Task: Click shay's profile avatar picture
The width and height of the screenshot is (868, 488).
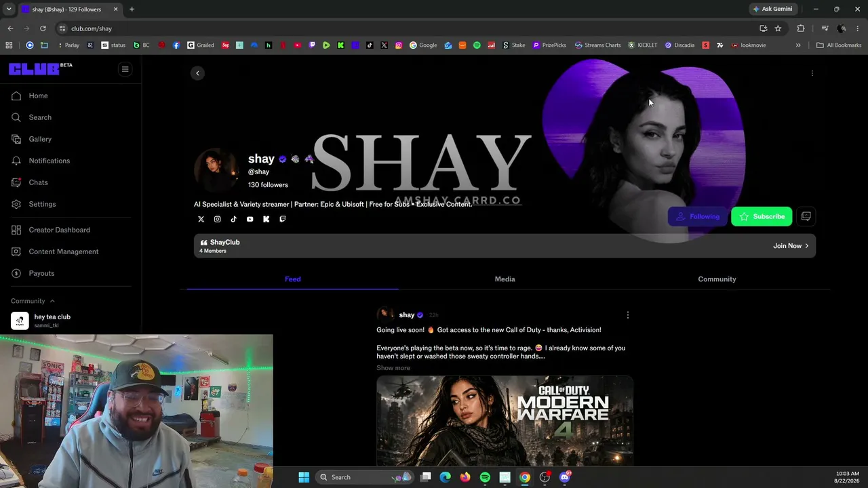Action: pos(216,170)
